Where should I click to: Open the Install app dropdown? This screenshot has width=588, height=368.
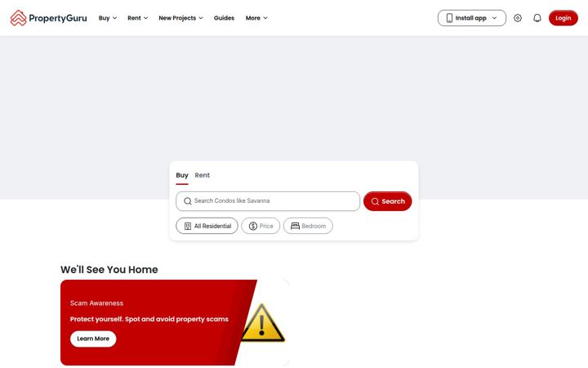tap(472, 18)
